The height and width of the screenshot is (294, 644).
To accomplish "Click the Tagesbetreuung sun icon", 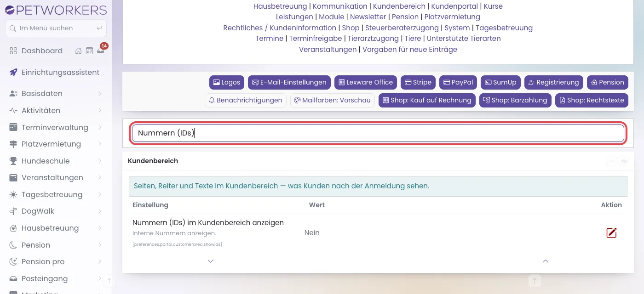I will (13, 194).
